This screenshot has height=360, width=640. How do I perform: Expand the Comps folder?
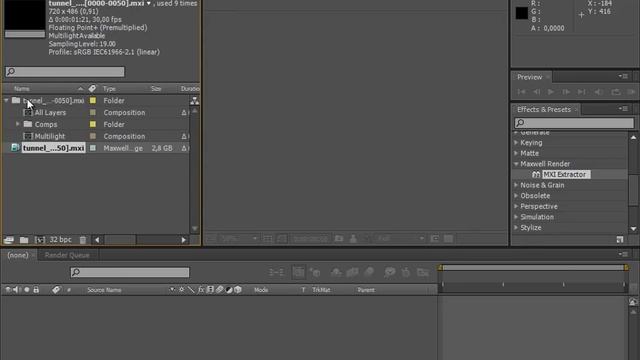[18, 124]
